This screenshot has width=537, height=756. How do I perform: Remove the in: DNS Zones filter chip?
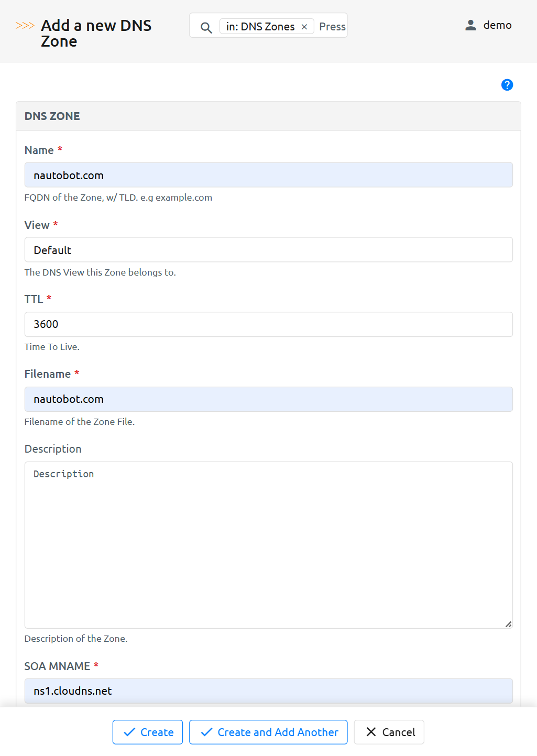tap(304, 26)
